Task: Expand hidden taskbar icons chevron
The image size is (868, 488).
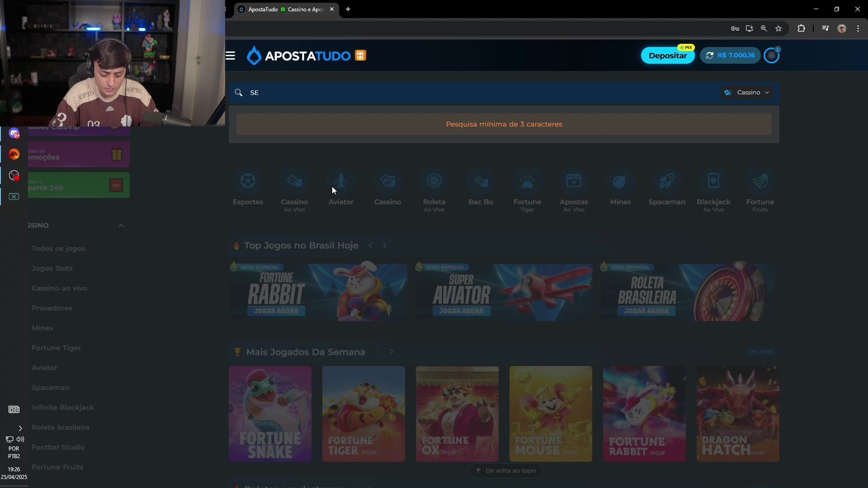Action: [x=20, y=428]
